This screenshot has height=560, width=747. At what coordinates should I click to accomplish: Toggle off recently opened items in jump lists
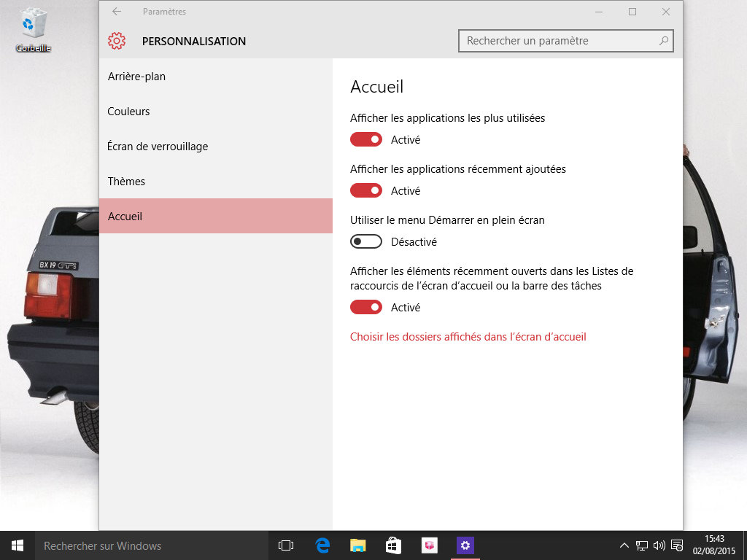click(366, 307)
